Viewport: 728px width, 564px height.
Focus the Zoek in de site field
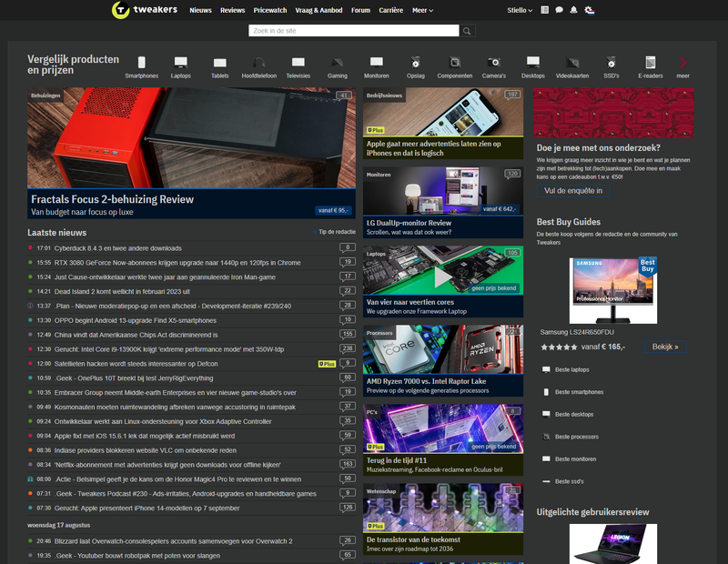[x=353, y=31]
